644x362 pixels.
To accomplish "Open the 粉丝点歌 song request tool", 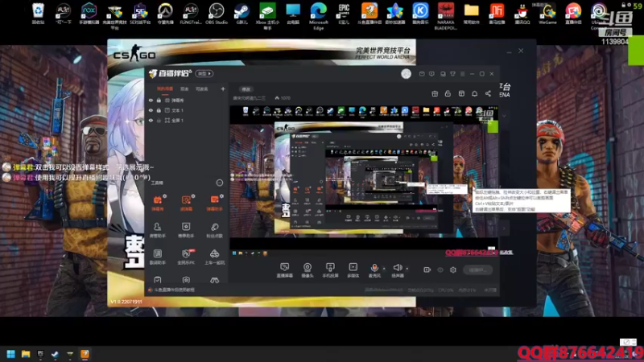I will [x=214, y=230].
